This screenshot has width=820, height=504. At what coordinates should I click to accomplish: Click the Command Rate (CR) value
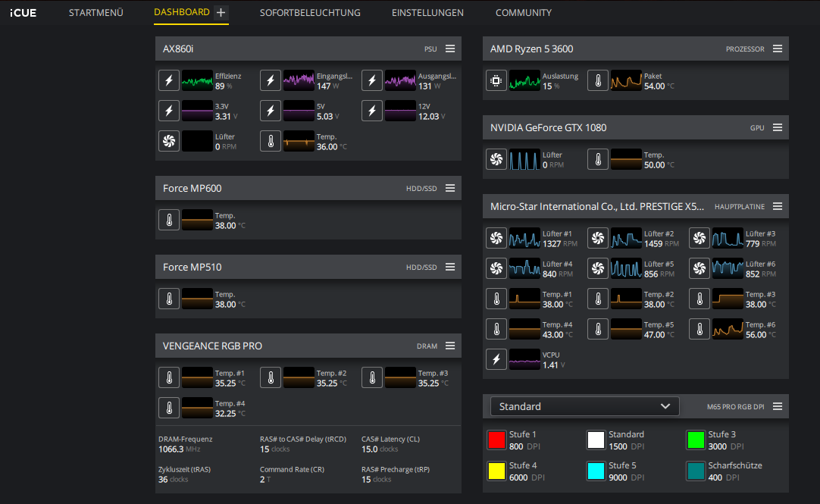(x=265, y=480)
